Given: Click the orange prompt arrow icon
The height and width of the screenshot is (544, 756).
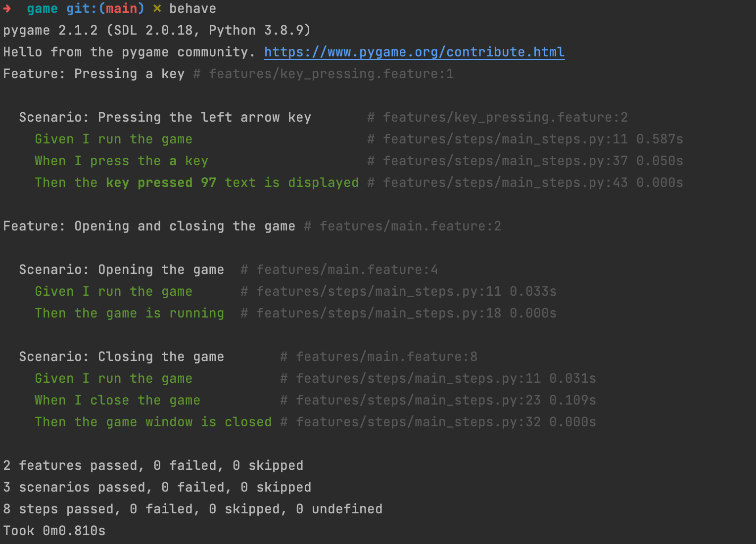Looking at the screenshot, I should [x=8, y=8].
